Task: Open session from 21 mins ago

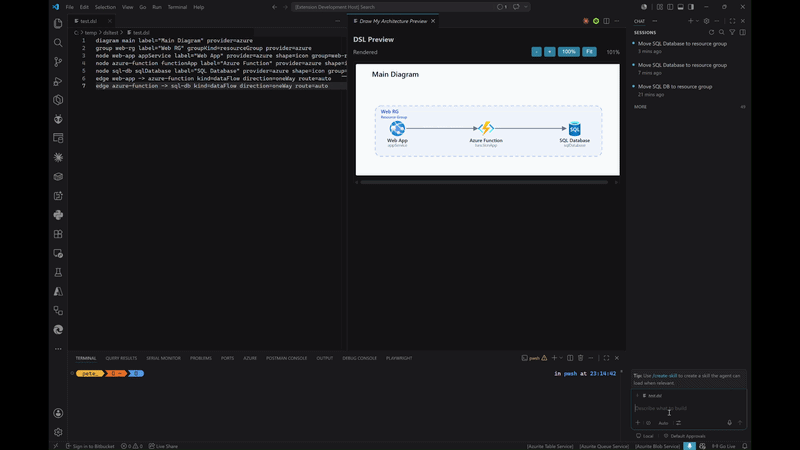Action: pos(674,90)
